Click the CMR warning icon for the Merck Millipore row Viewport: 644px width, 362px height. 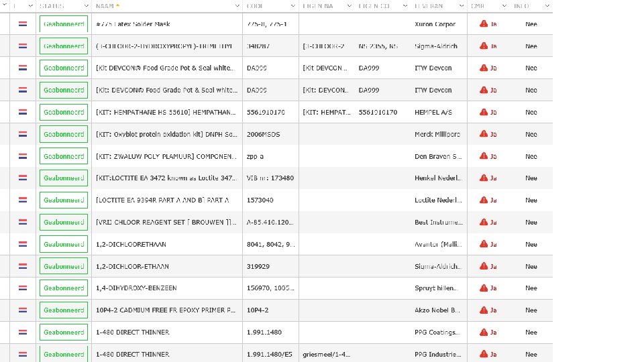click(x=484, y=134)
